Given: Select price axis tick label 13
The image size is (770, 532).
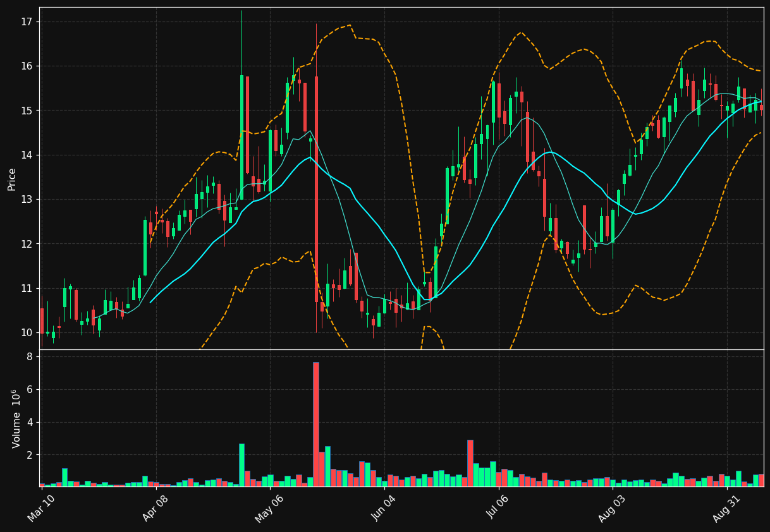Looking at the screenshot, I should click(x=28, y=200).
